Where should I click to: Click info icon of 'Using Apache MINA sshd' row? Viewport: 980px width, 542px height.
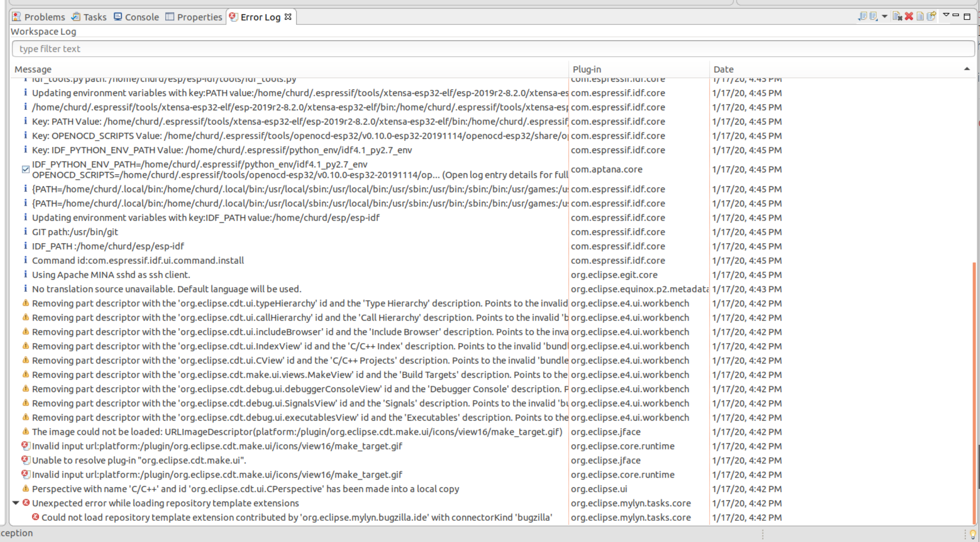[x=25, y=274]
